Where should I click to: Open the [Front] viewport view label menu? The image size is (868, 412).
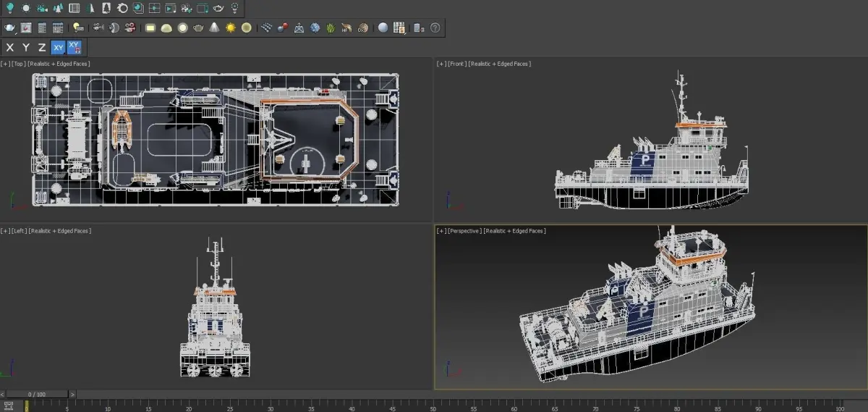456,64
